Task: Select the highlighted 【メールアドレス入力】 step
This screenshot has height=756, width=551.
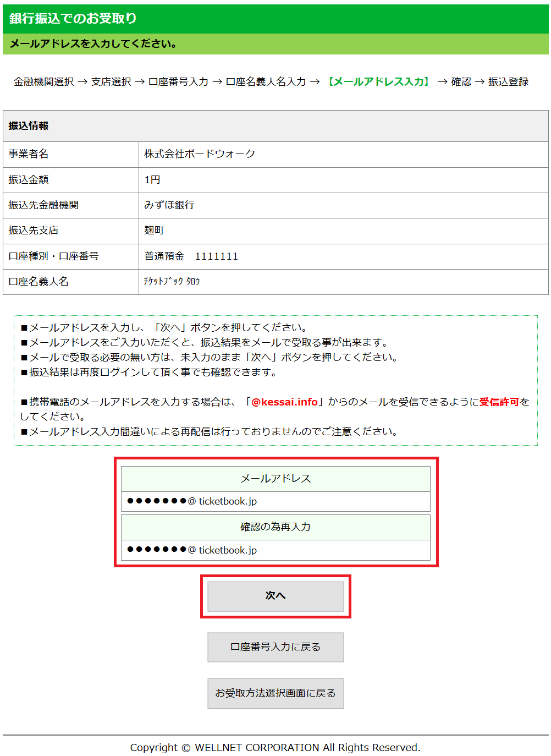Action: (x=378, y=82)
